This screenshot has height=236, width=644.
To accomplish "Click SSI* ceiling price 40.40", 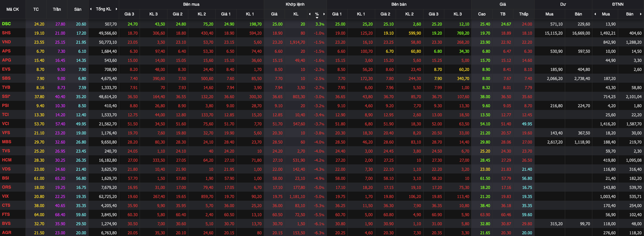I will point(60,97).
